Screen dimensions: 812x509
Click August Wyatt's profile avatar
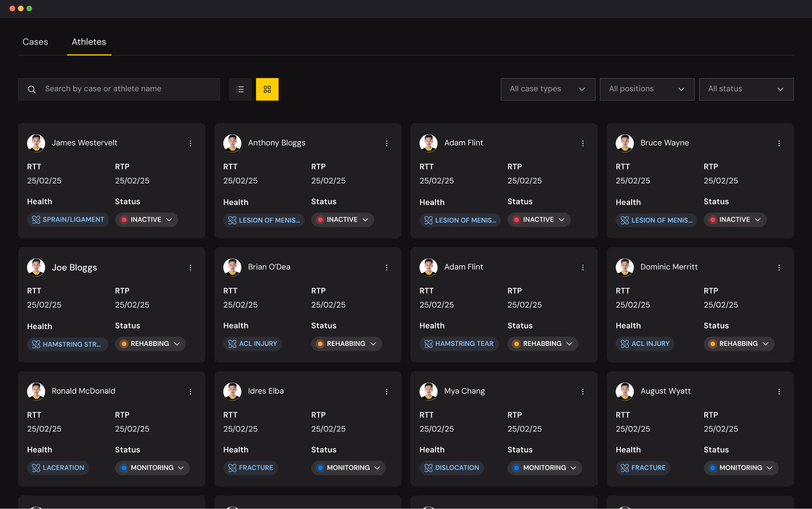tap(625, 391)
